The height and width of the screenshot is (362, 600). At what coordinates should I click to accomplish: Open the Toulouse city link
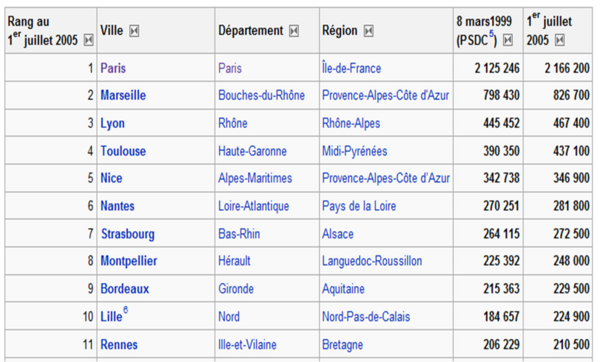click(123, 151)
